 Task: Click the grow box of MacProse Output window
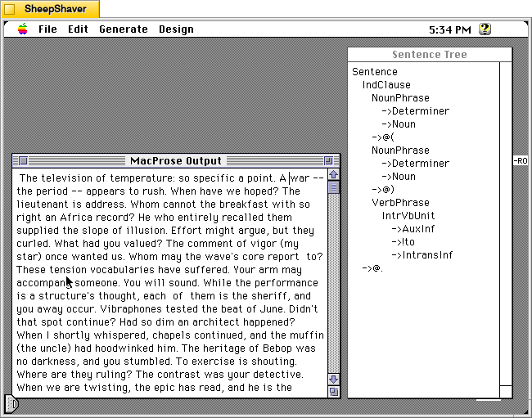coord(334,392)
